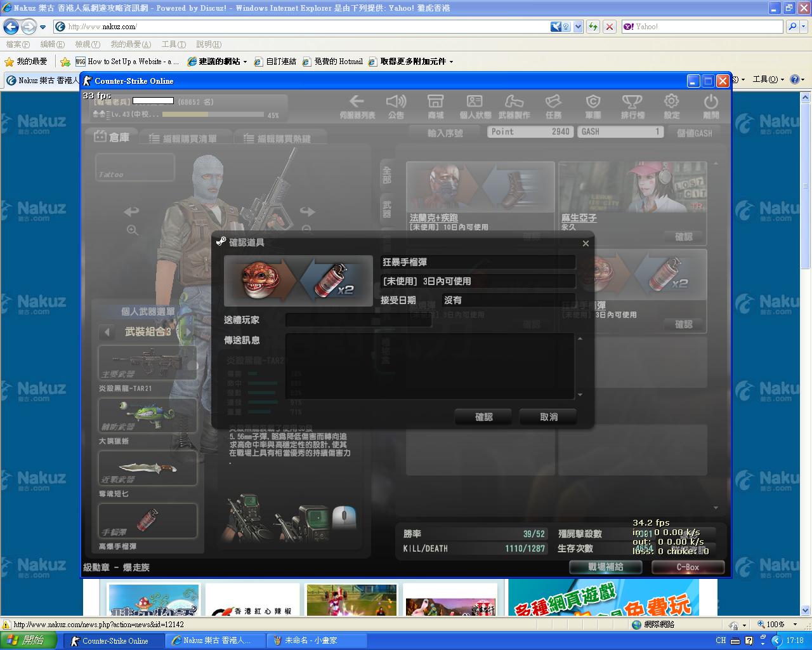812x650 pixels.
Task: Open personal status (個人狀態) icon
Action: [475, 107]
